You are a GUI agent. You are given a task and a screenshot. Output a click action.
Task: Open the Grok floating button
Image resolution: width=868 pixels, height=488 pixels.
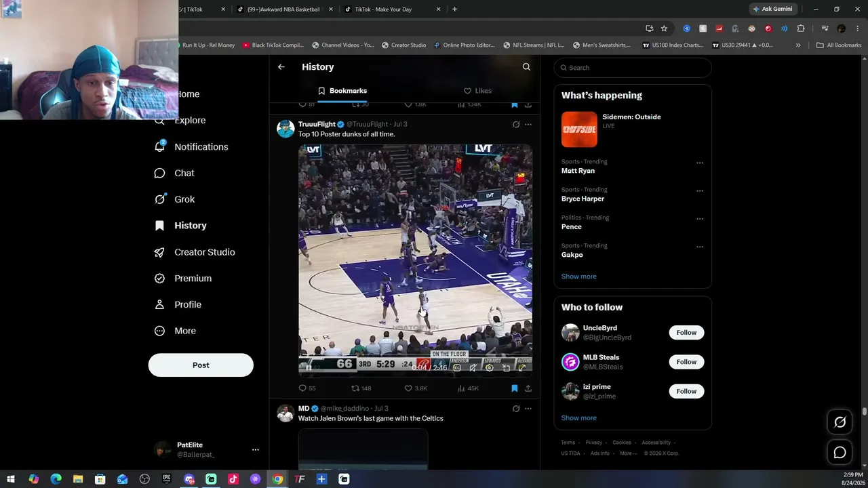pyautogui.click(x=840, y=422)
